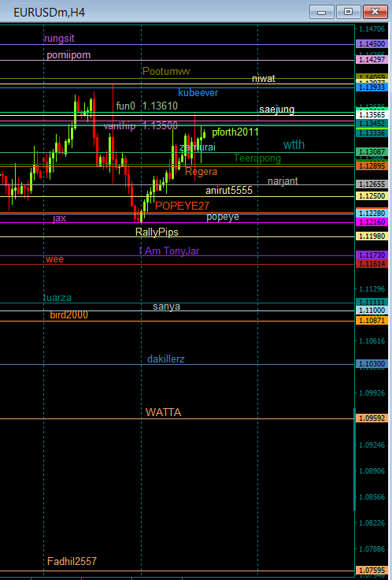Click the 1.13452 price tag
392x580 pixels.
tap(372, 124)
